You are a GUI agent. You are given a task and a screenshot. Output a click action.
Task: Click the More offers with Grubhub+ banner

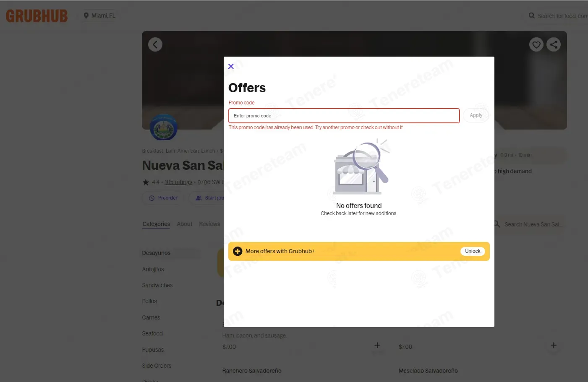pos(359,251)
